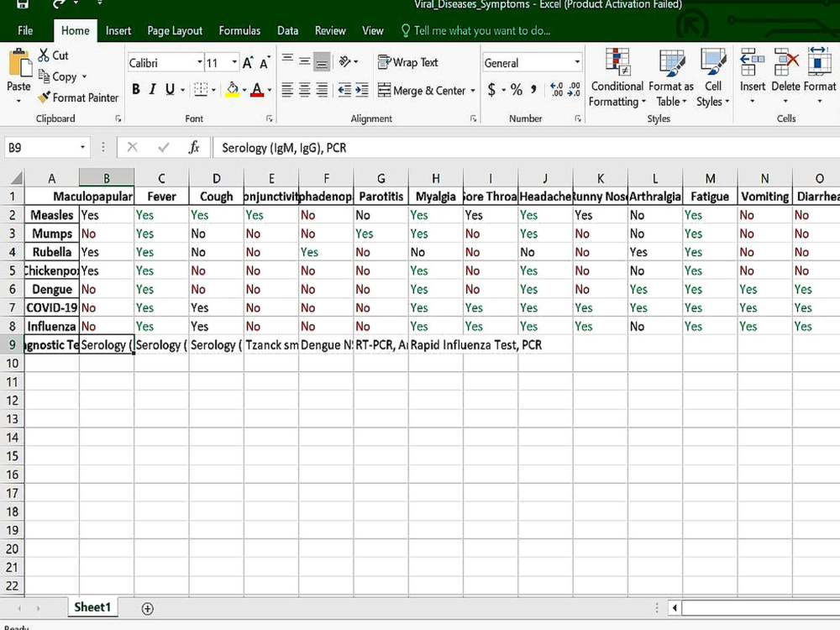Apply cell borders icon
This screenshot has width=840, height=630.
click(x=201, y=90)
